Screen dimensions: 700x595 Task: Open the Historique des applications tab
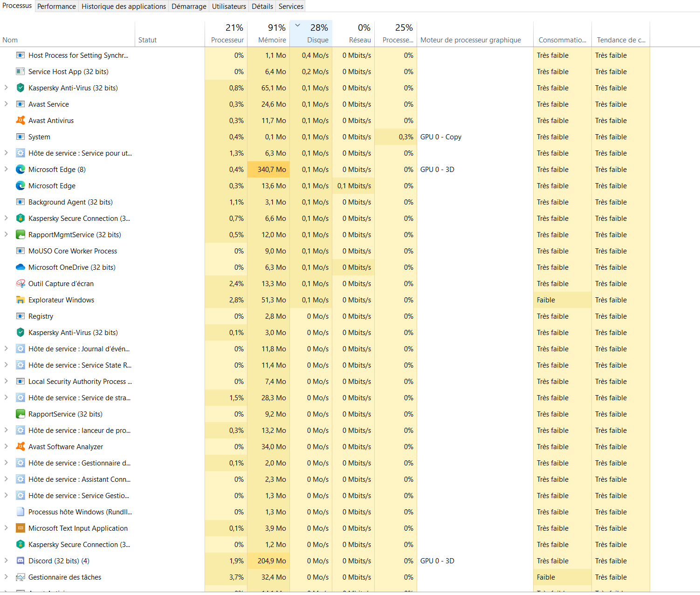124,6
